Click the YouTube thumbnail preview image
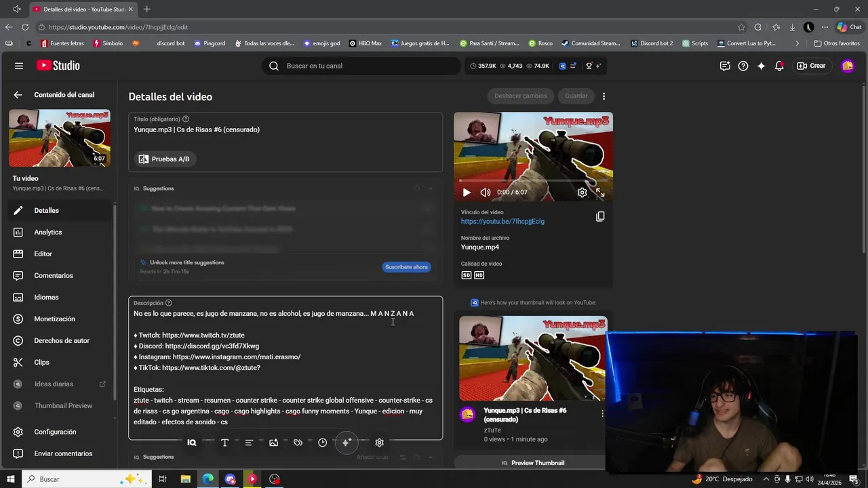This screenshot has height=488, width=868. (x=533, y=359)
